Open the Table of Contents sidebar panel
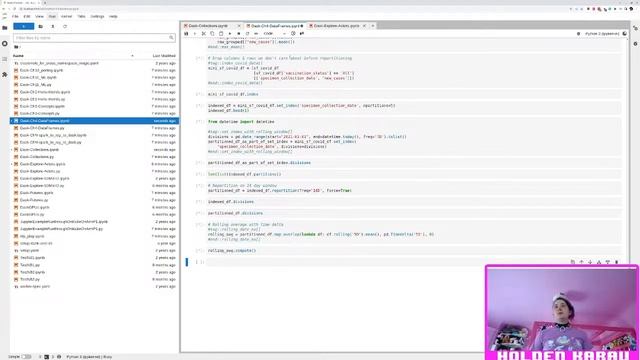The height and width of the screenshot is (360, 640). [5, 59]
